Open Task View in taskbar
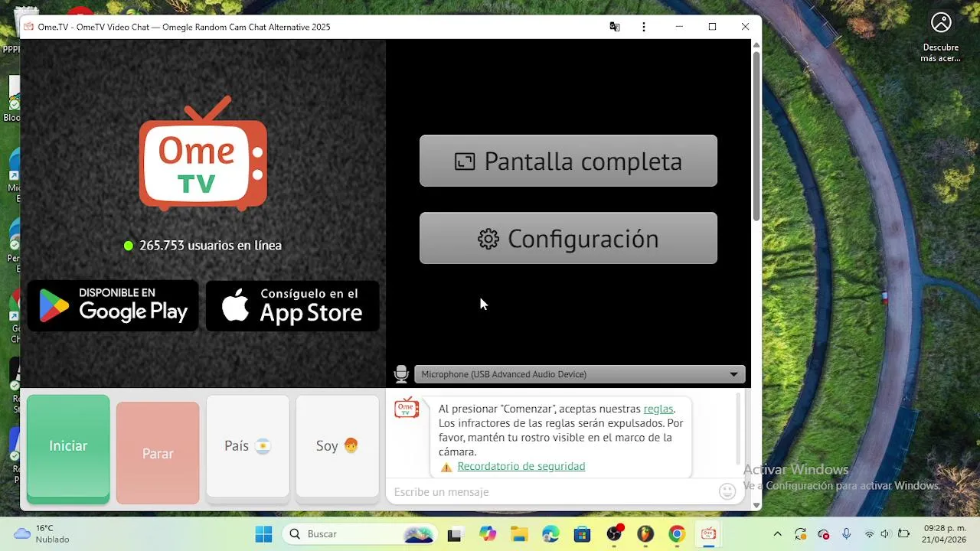Viewport: 980px width, 551px height. pyautogui.click(x=455, y=534)
